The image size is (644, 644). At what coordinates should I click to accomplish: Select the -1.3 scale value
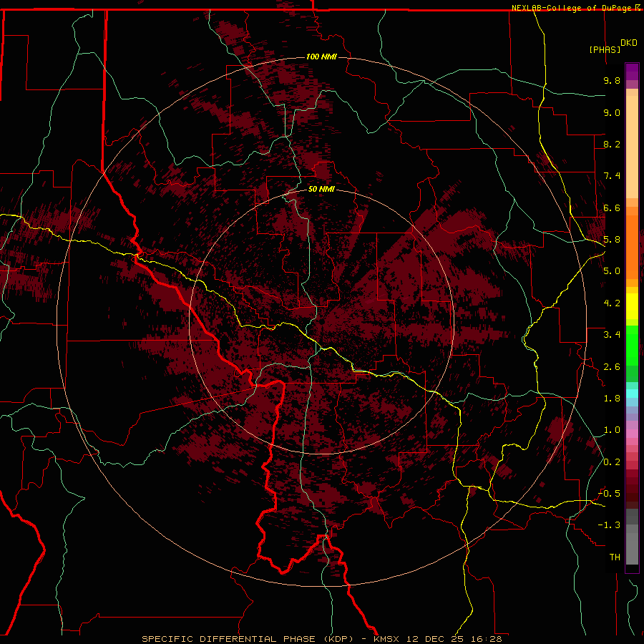click(610, 525)
